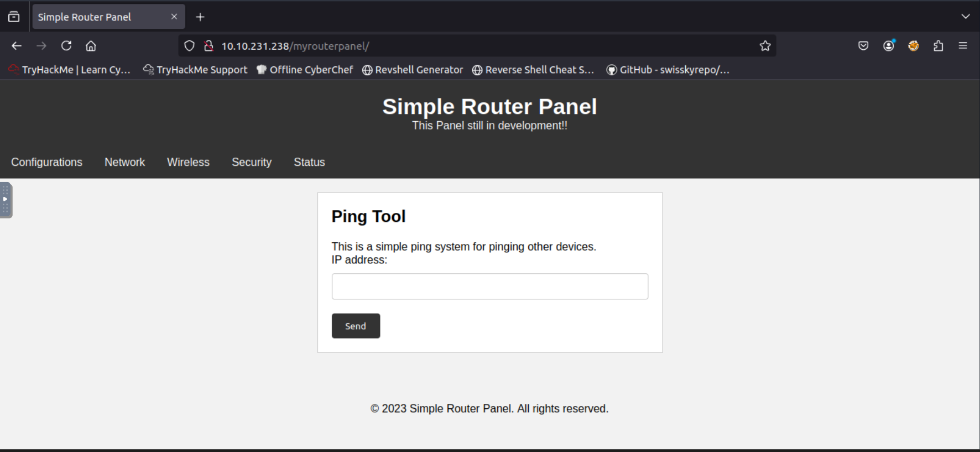
Task: Open the Firefox account icon
Action: pos(889,46)
